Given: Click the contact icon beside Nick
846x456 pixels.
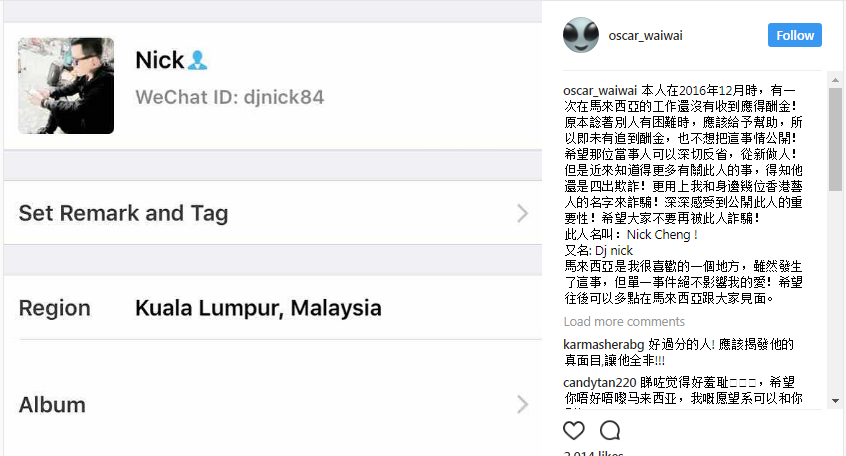Looking at the screenshot, I should point(197,60).
